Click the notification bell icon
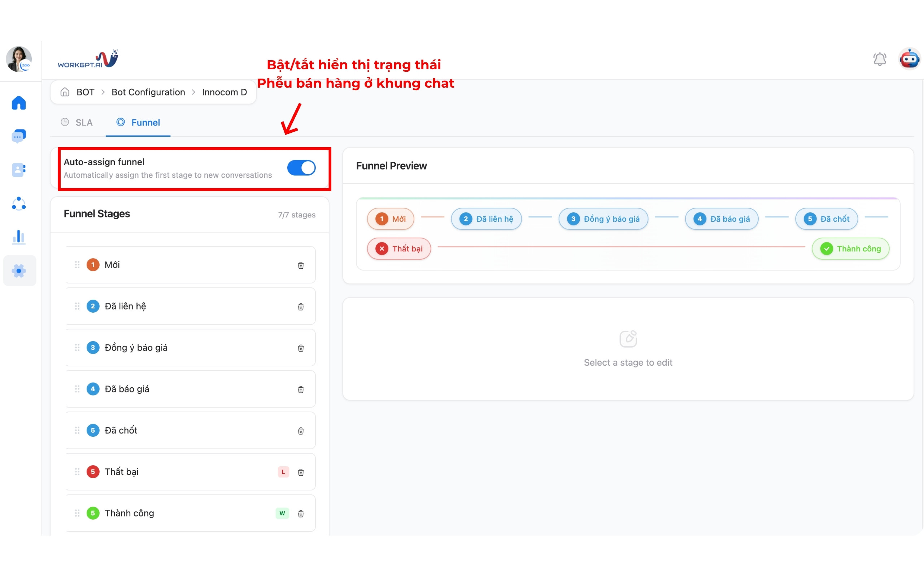The width and height of the screenshot is (924, 577). [880, 60]
